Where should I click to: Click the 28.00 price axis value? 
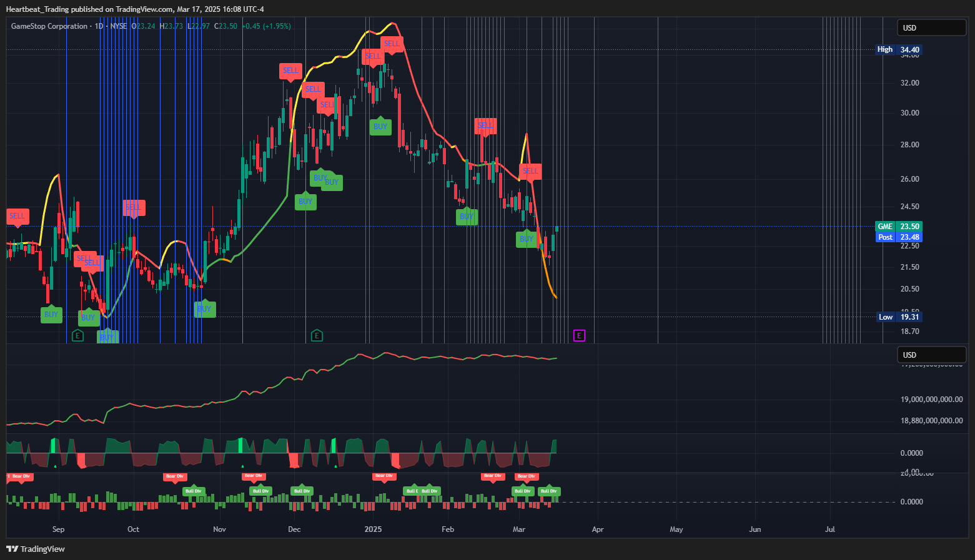click(x=909, y=145)
